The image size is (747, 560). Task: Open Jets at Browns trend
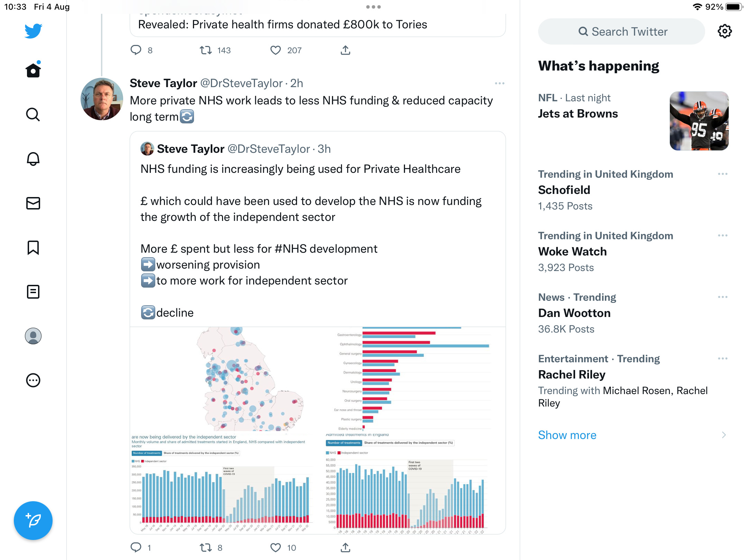[578, 114]
